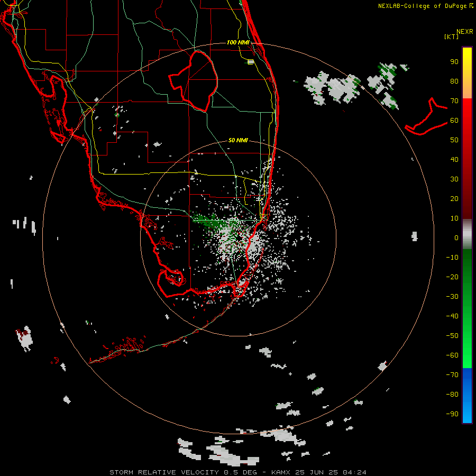Select the 100 NMI range ring label

pyautogui.click(x=238, y=42)
